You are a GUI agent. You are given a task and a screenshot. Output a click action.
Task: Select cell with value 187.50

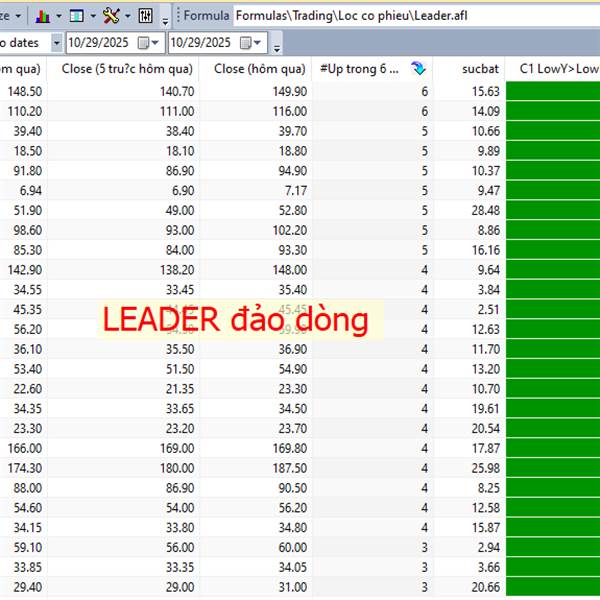click(255, 468)
